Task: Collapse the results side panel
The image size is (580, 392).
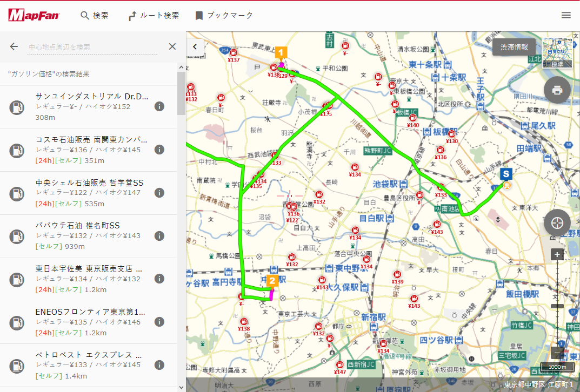Action: [x=195, y=46]
